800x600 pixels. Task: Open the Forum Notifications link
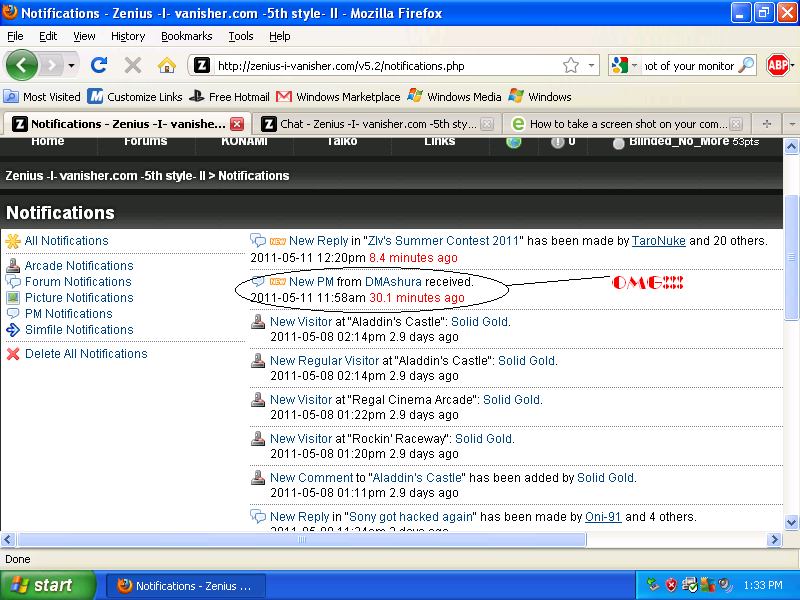tap(78, 282)
